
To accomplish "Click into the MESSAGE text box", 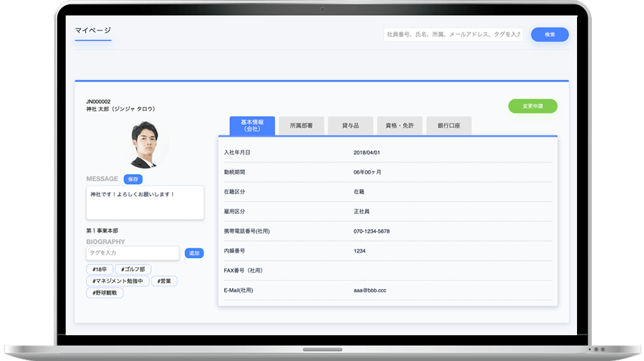I will pyautogui.click(x=145, y=202).
